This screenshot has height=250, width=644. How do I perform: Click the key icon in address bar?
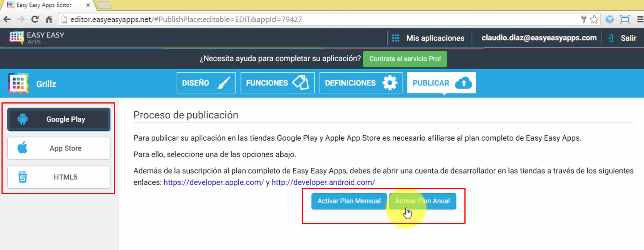click(584, 19)
